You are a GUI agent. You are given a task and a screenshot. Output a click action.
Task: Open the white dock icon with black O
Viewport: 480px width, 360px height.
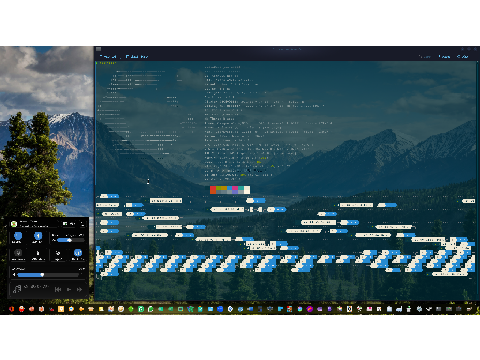pos(349,309)
